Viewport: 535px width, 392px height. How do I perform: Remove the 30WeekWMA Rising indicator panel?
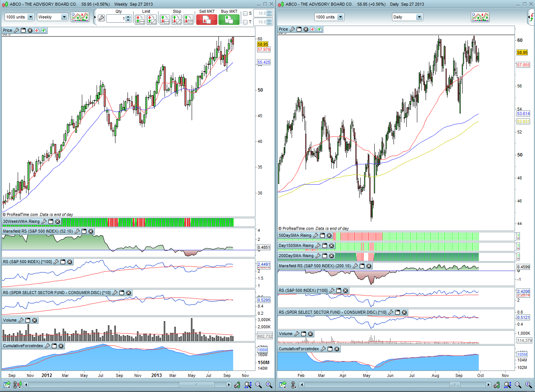58,222
